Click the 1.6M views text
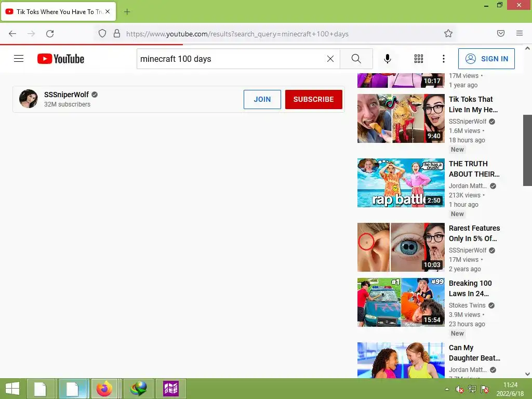This screenshot has width=532, height=399. coord(464,131)
